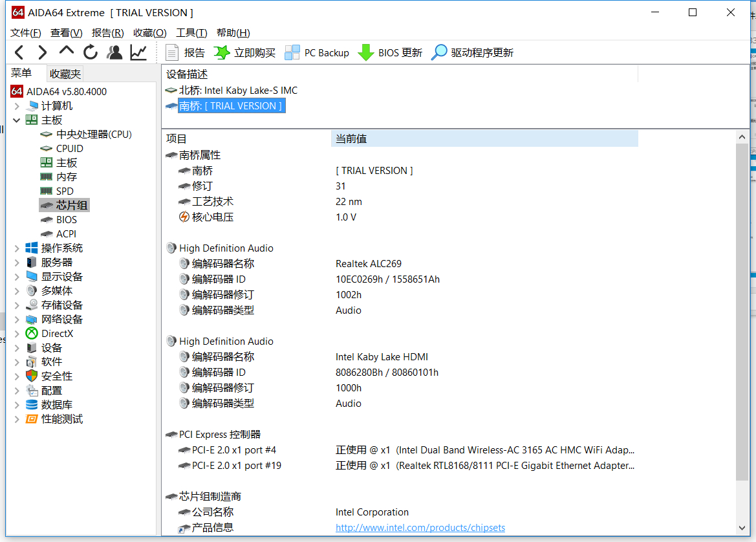Expand the 显示设备 tree node
The height and width of the screenshot is (542, 756).
(17, 277)
